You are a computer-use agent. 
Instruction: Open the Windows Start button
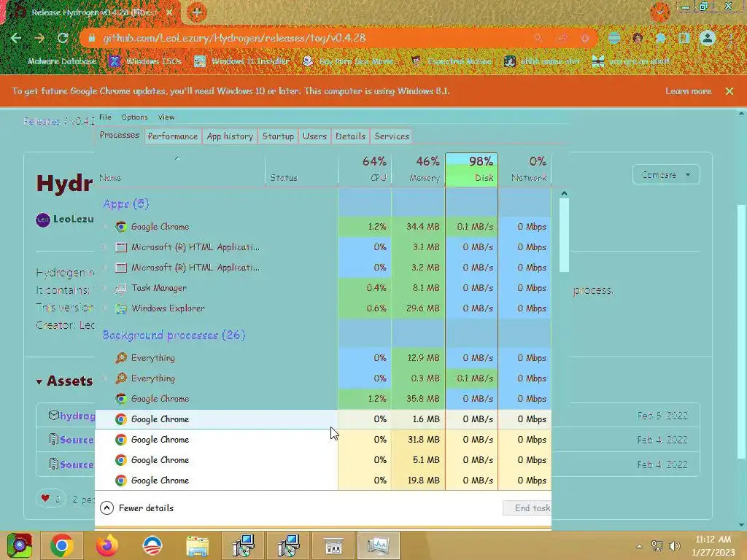click(20, 545)
